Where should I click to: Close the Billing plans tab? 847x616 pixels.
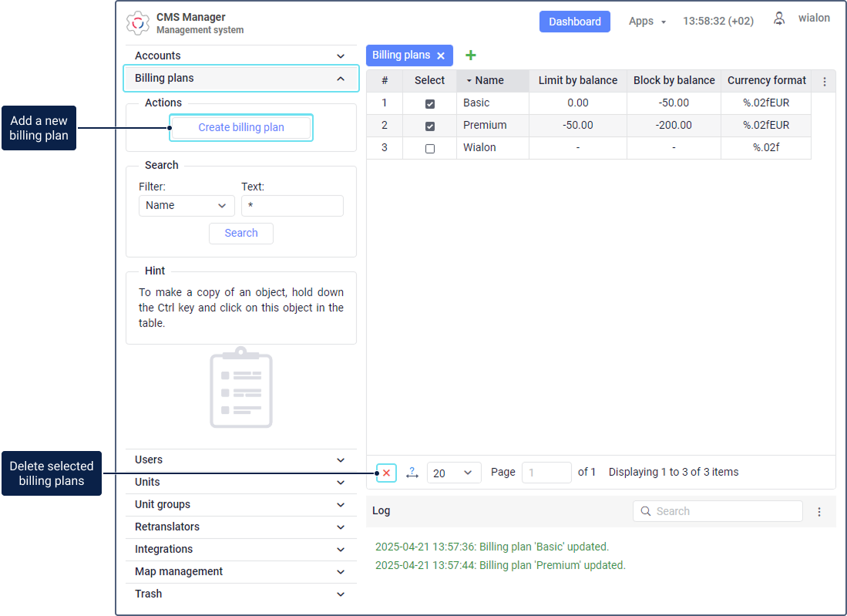point(441,56)
